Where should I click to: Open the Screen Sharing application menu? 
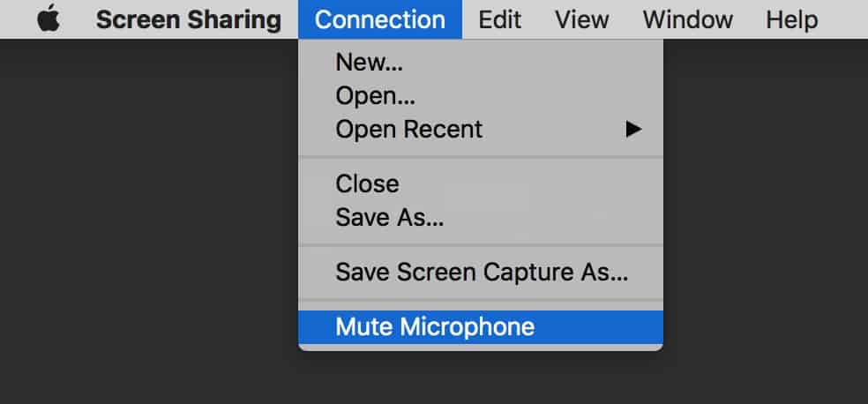point(188,19)
